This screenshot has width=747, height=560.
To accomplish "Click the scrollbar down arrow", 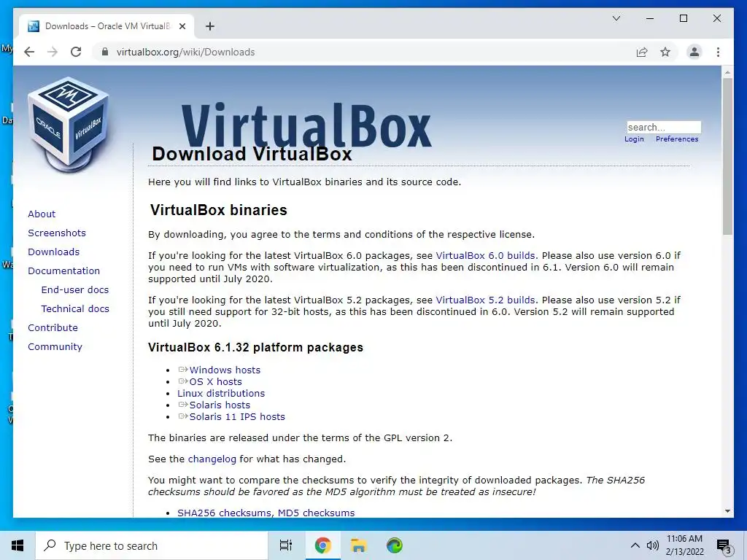I will (727, 511).
